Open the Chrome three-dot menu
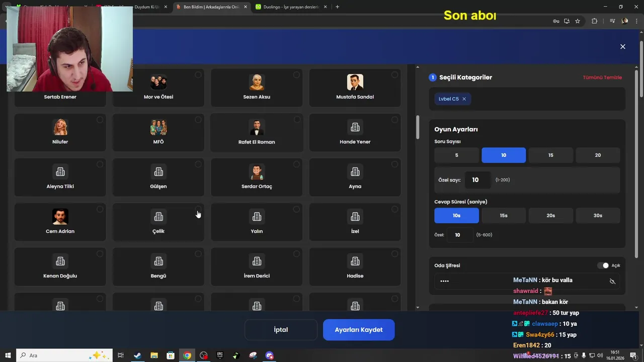 pos(637,21)
